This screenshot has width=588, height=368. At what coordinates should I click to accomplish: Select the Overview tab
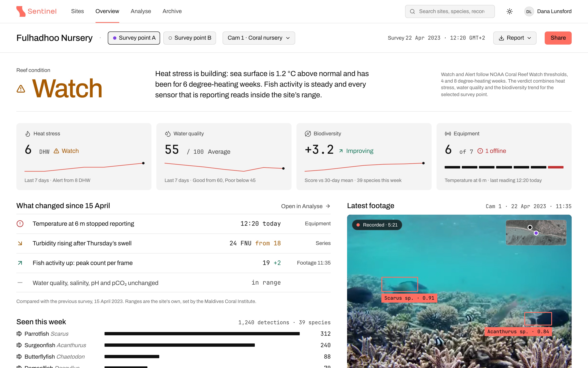(x=107, y=11)
